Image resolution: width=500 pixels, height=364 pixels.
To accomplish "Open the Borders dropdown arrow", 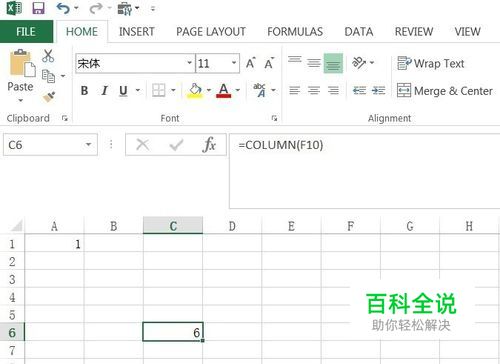I will click(173, 90).
